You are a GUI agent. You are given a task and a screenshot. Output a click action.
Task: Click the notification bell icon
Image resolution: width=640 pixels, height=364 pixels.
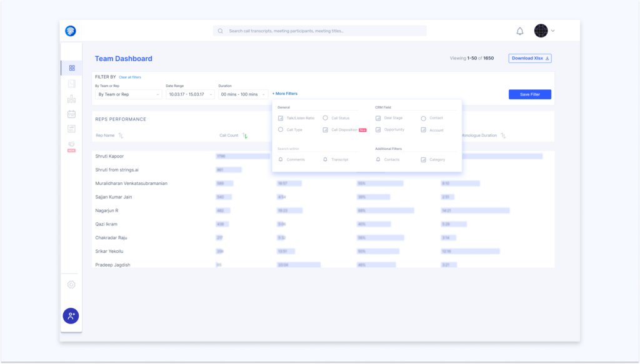click(519, 30)
